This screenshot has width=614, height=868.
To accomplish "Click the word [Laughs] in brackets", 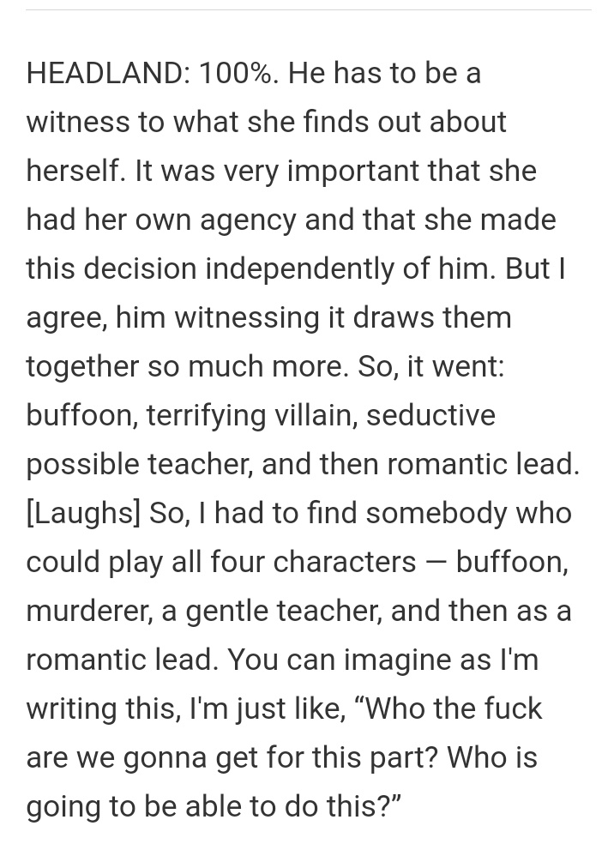I will click(x=83, y=513).
